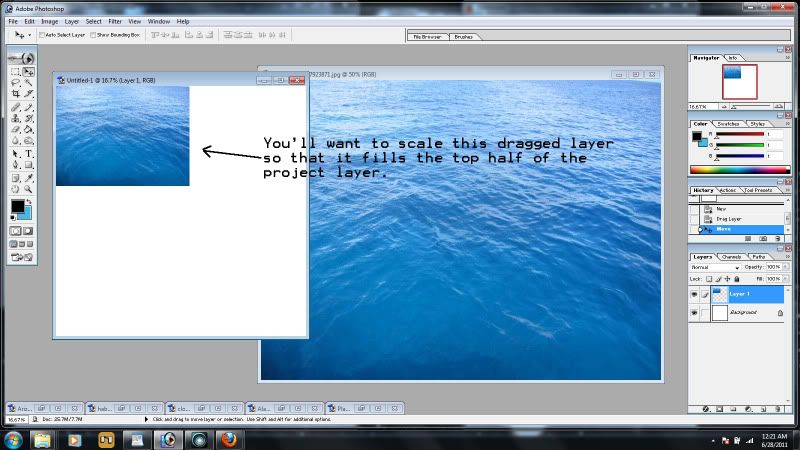Select the Type tool

[x=29, y=154]
